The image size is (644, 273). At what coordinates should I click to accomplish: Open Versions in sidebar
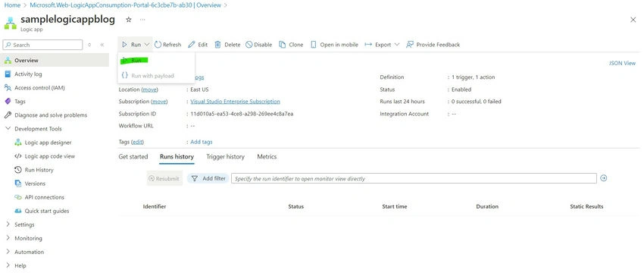pyautogui.click(x=35, y=184)
